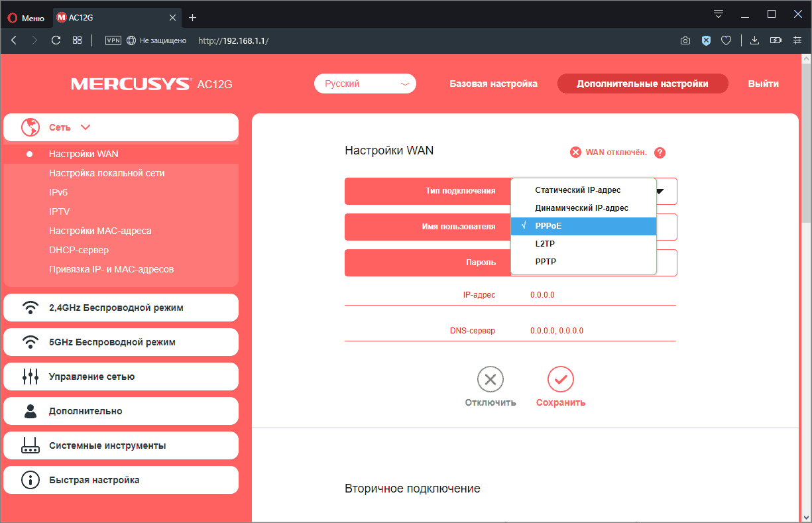Click the sliders icon next to Управление сетью
This screenshot has height=523, width=812.
[x=29, y=376]
